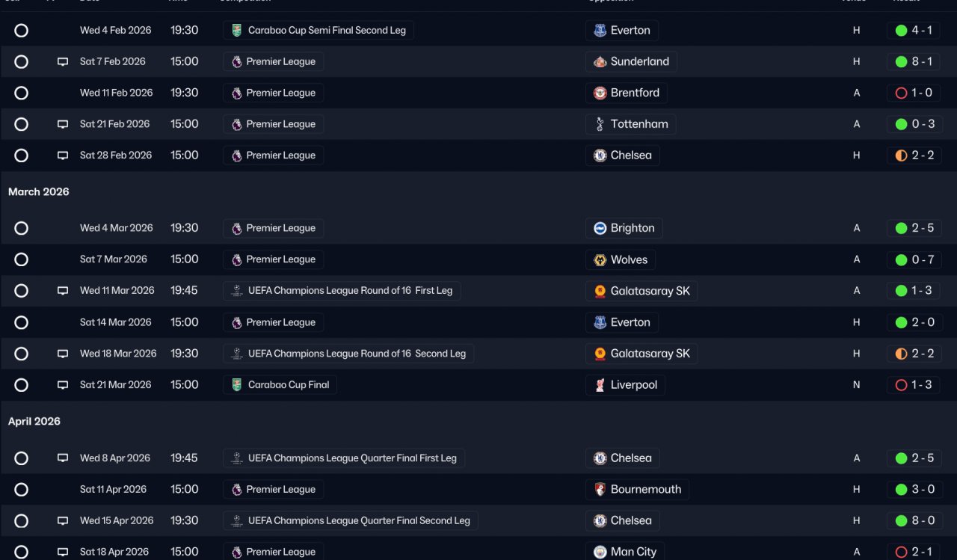Click the Brighton club badge icon

pos(600,228)
